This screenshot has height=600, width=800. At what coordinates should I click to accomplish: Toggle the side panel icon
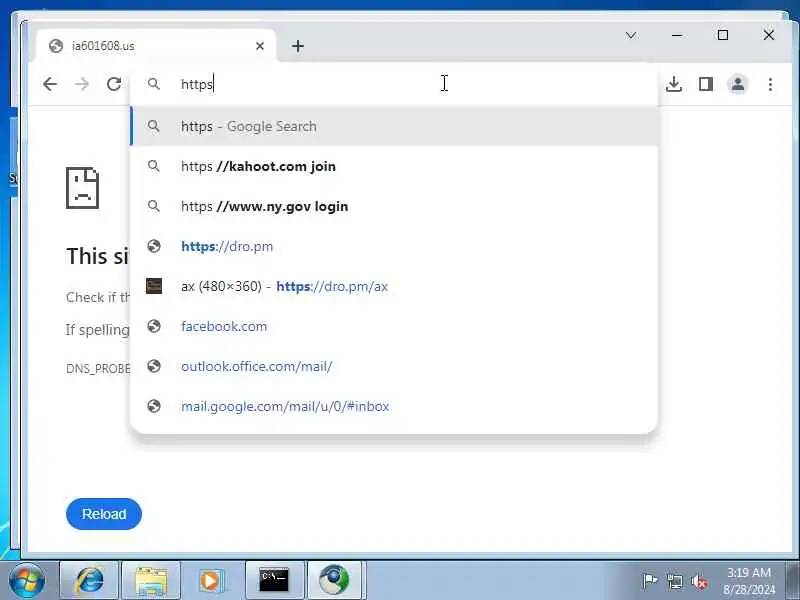pos(706,84)
